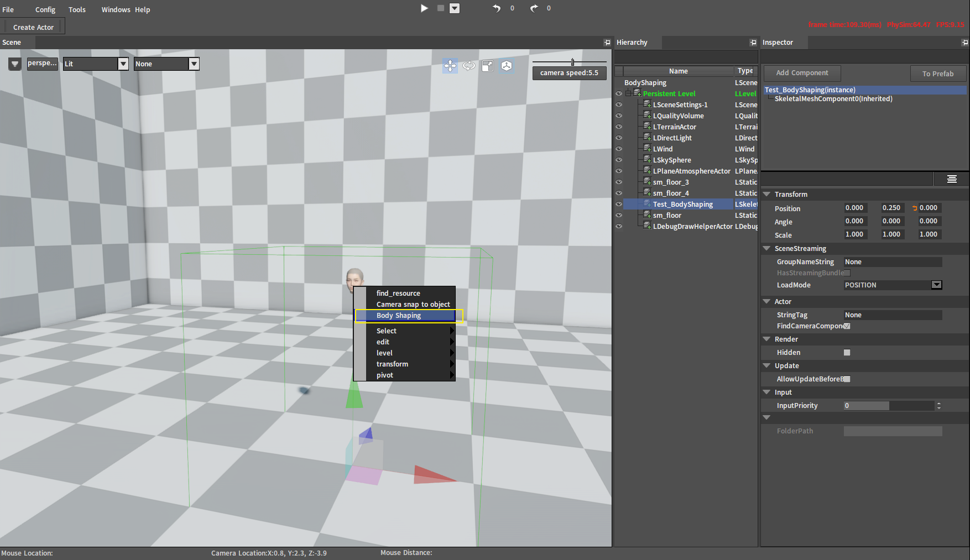The image size is (970, 560).
Task: Click the pin icon on the Hierarchy panel
Action: click(753, 42)
